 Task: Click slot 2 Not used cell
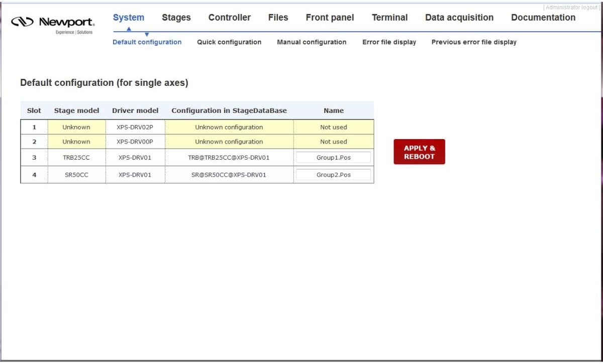click(x=334, y=142)
